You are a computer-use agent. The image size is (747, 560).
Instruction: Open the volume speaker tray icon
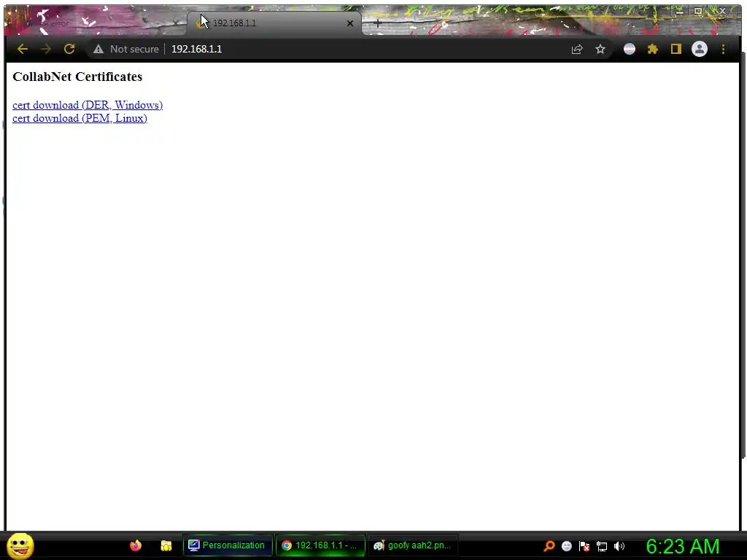tap(619, 545)
